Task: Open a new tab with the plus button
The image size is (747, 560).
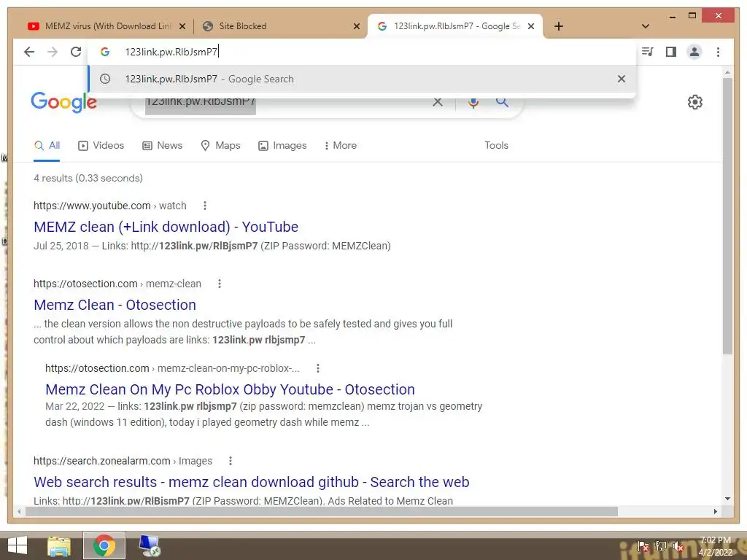Action: pos(559,26)
